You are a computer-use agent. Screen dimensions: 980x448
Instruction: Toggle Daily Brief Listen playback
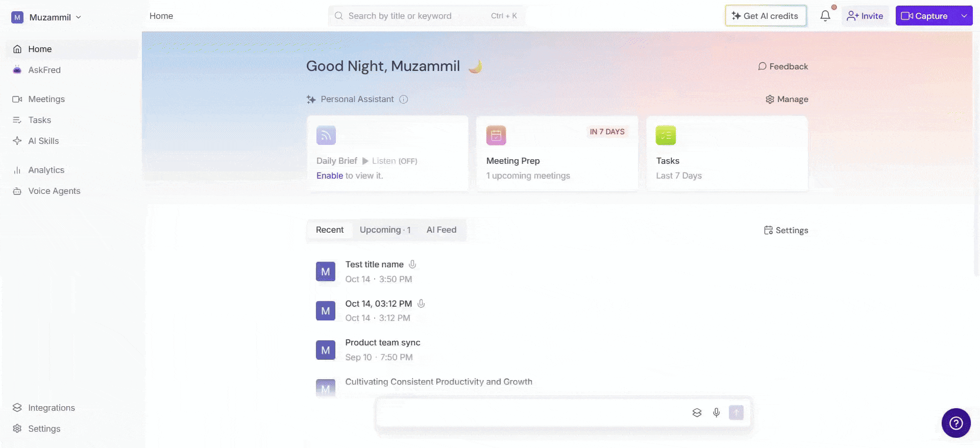coord(389,161)
